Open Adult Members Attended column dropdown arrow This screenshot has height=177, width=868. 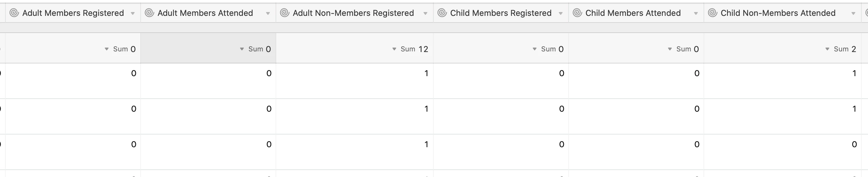pyautogui.click(x=268, y=13)
